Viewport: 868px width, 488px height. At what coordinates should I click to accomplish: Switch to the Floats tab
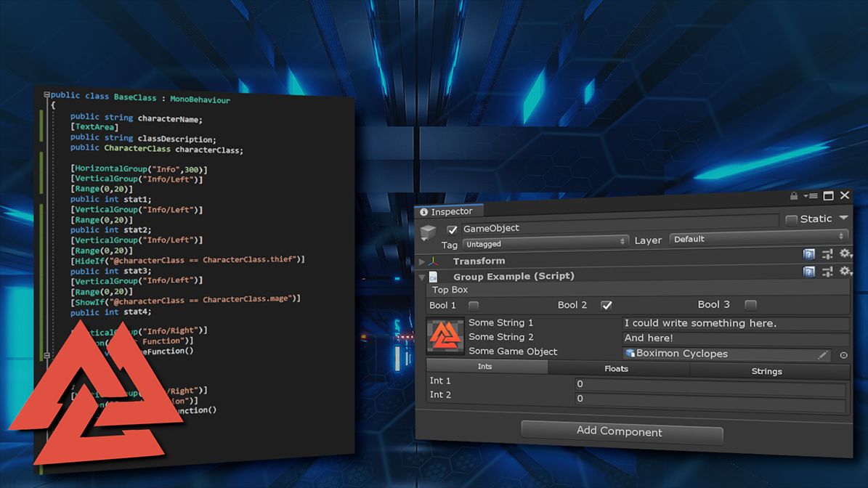(617, 369)
